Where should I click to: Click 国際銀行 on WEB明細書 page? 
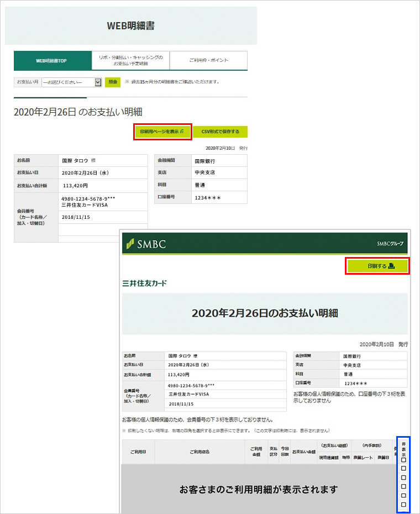point(205,161)
